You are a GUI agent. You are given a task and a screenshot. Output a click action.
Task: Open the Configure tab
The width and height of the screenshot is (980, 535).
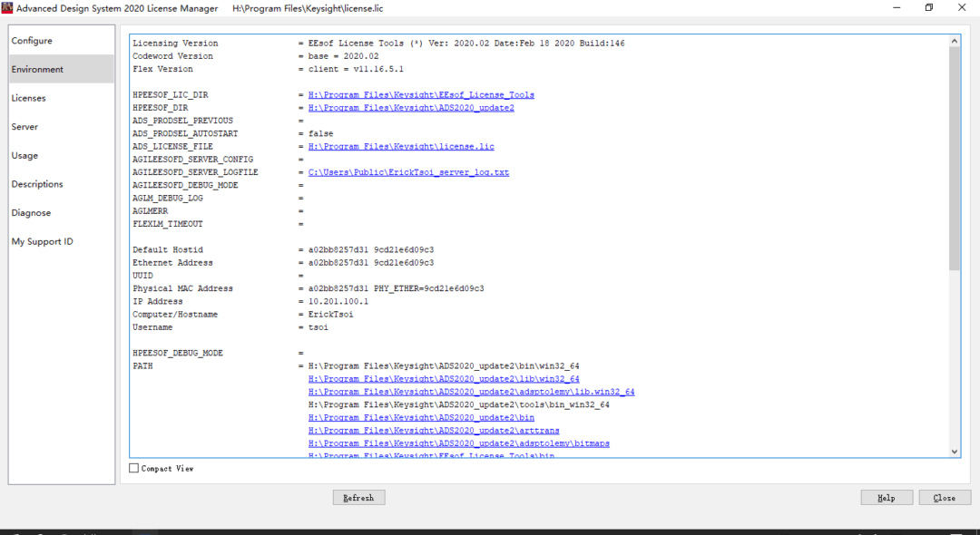[32, 41]
